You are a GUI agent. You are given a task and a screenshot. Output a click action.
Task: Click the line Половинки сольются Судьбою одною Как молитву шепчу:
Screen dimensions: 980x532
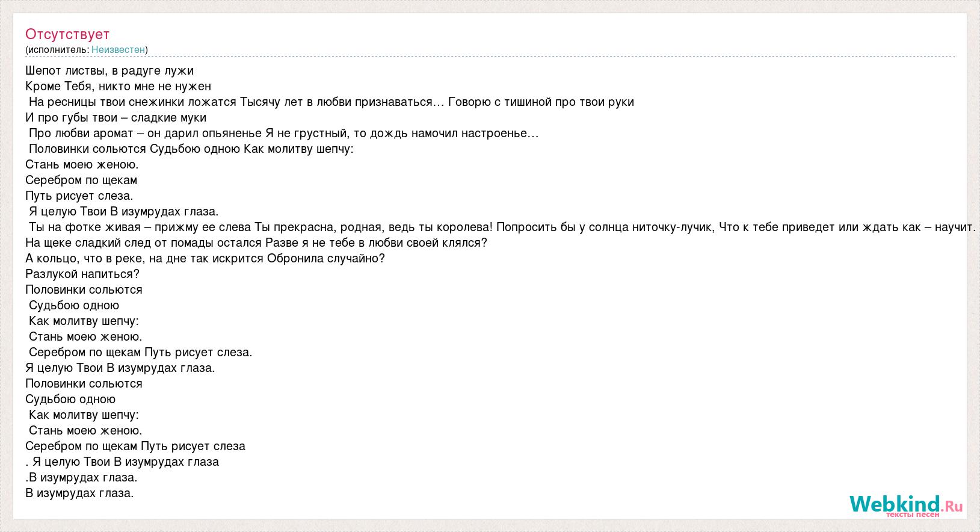point(191,149)
